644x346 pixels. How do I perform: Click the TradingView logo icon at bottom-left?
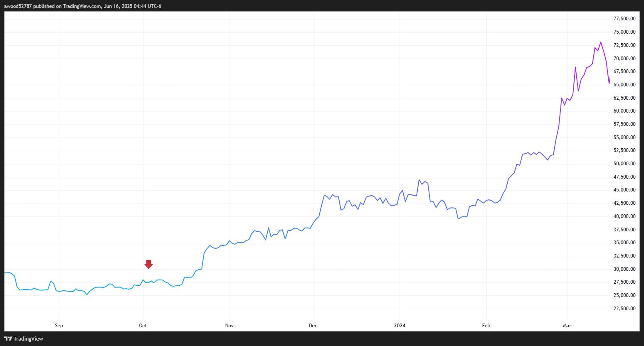pyautogui.click(x=8, y=339)
